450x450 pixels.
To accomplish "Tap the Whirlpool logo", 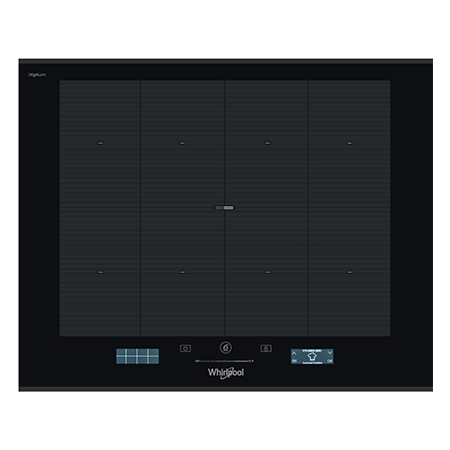I will pos(226,373).
